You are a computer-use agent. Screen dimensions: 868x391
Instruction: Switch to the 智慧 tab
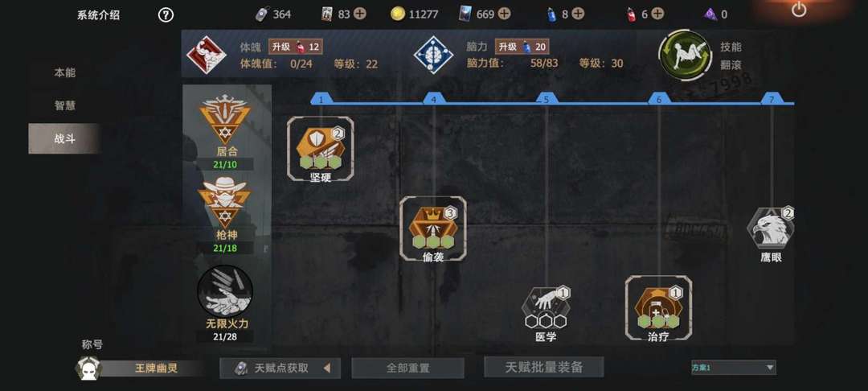64,105
